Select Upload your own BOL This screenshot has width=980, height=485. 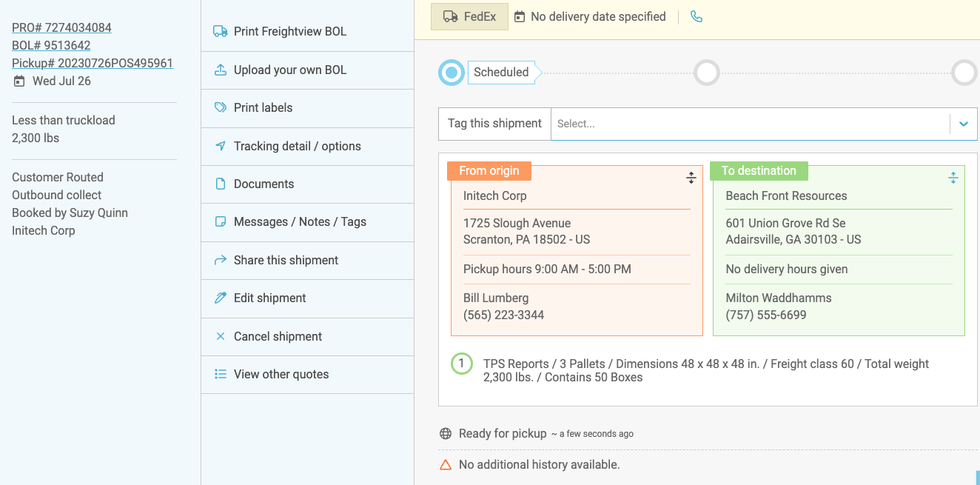tap(289, 70)
